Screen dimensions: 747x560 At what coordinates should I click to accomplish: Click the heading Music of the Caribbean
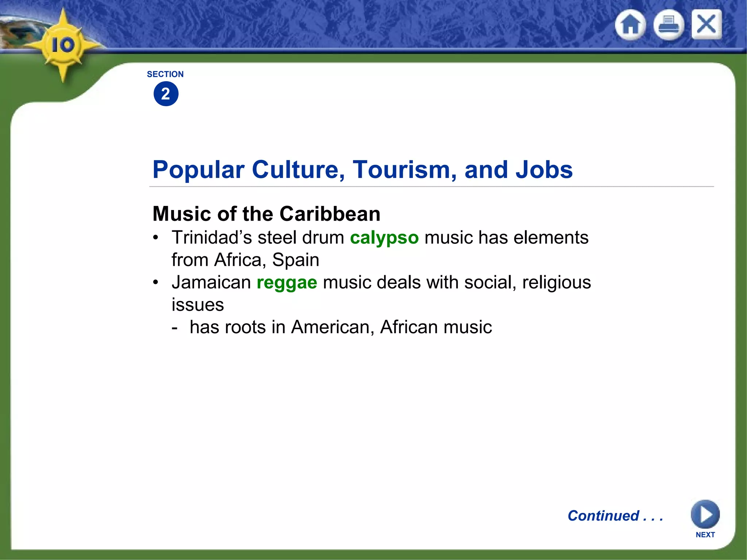point(266,213)
